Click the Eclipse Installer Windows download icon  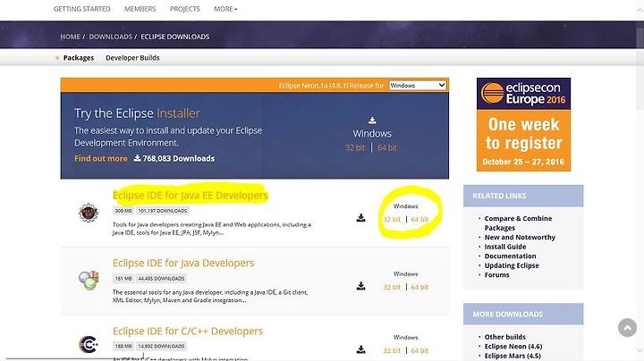pyautogui.click(x=372, y=121)
